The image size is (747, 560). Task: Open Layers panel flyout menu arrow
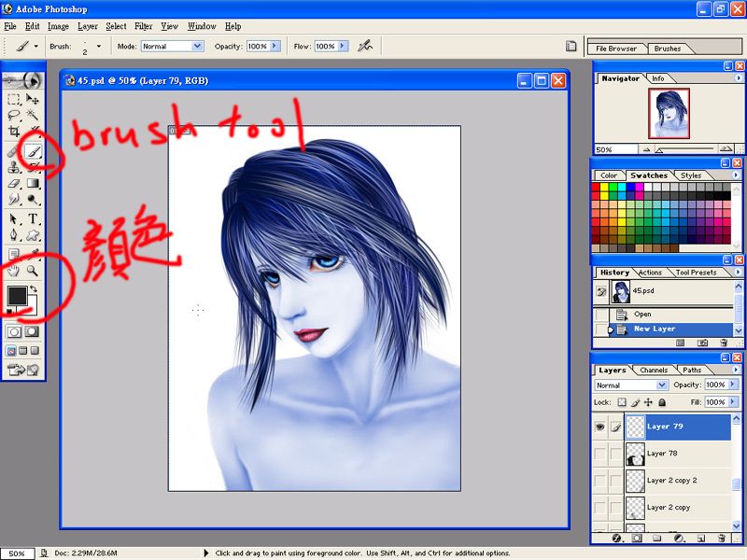(x=736, y=370)
